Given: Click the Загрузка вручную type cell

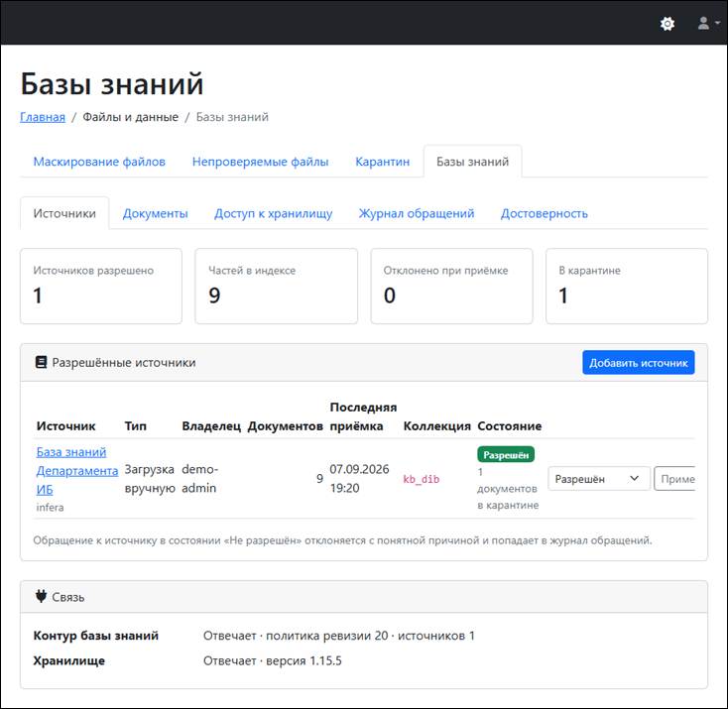Looking at the screenshot, I should (x=150, y=479).
